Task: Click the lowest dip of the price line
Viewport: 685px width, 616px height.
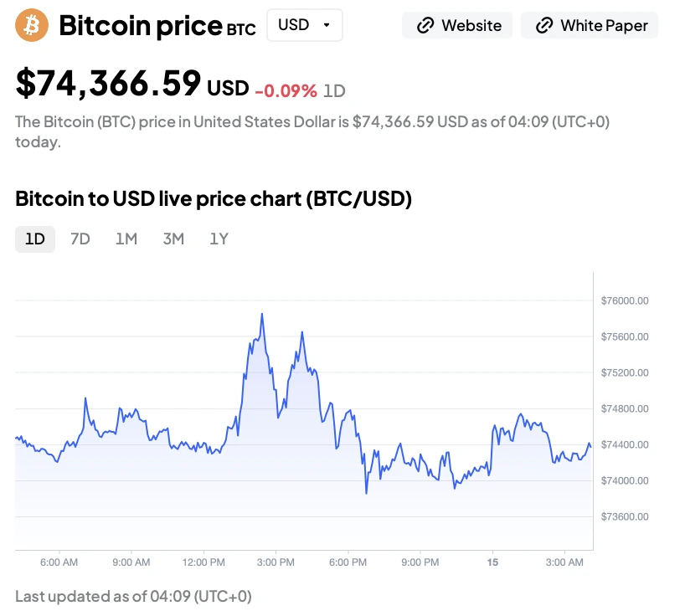Action: tap(367, 492)
